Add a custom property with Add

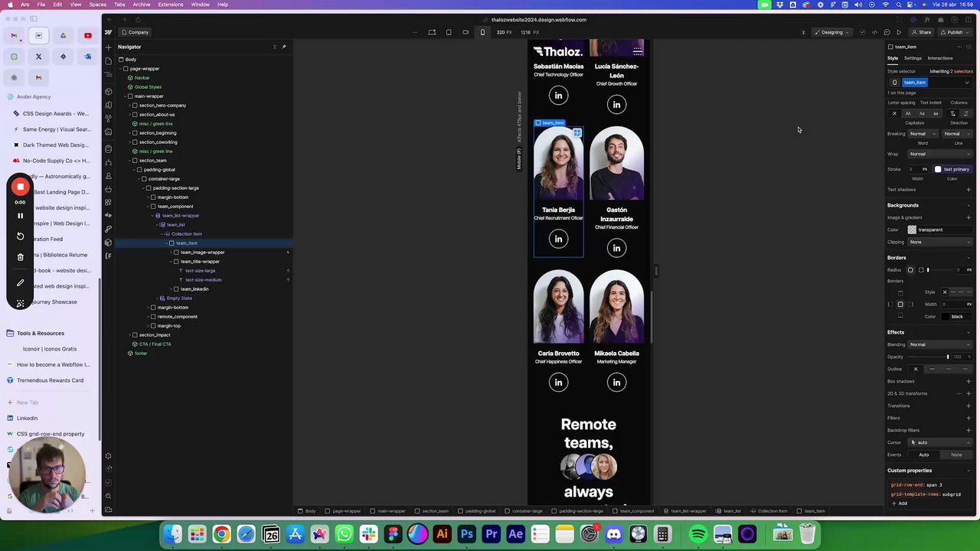coord(900,504)
